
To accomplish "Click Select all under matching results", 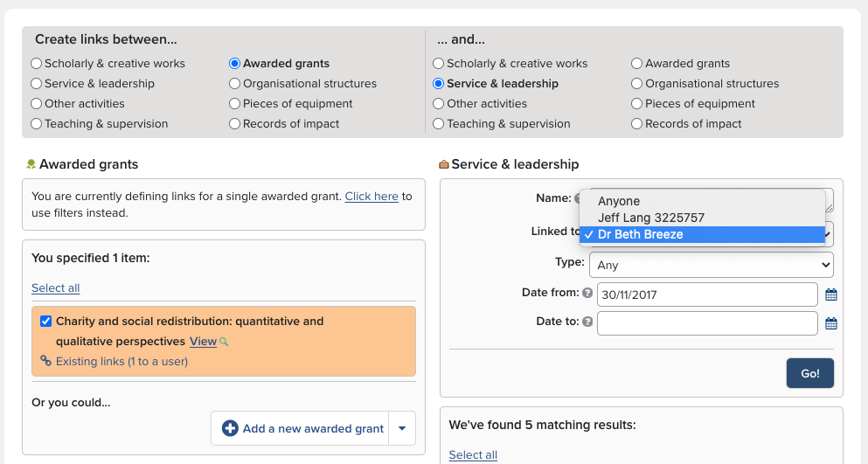I will pos(473,454).
